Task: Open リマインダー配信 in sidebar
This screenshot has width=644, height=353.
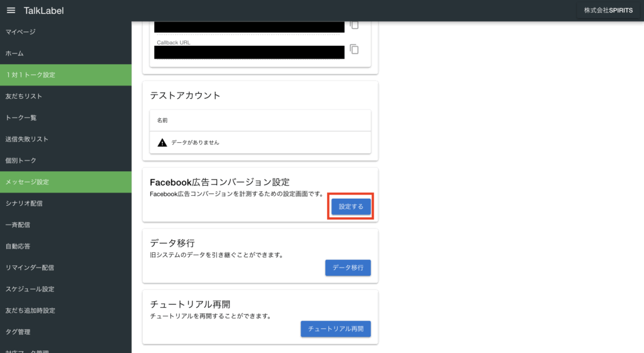Action: coord(30,267)
